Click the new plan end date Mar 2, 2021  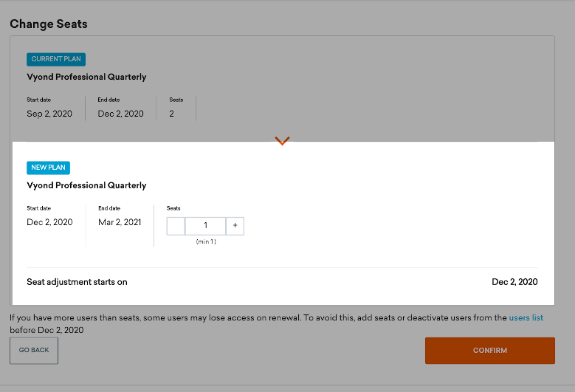pos(120,222)
